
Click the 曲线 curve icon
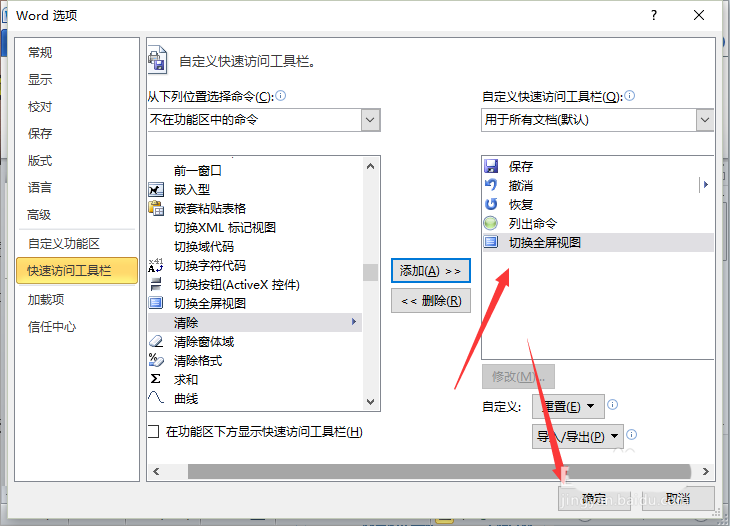click(156, 397)
